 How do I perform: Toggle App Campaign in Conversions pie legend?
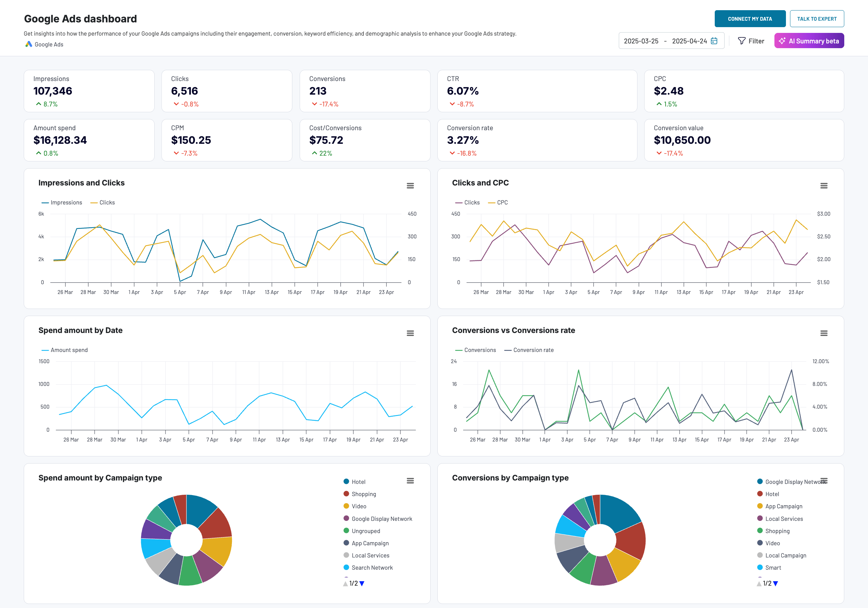[x=780, y=506]
